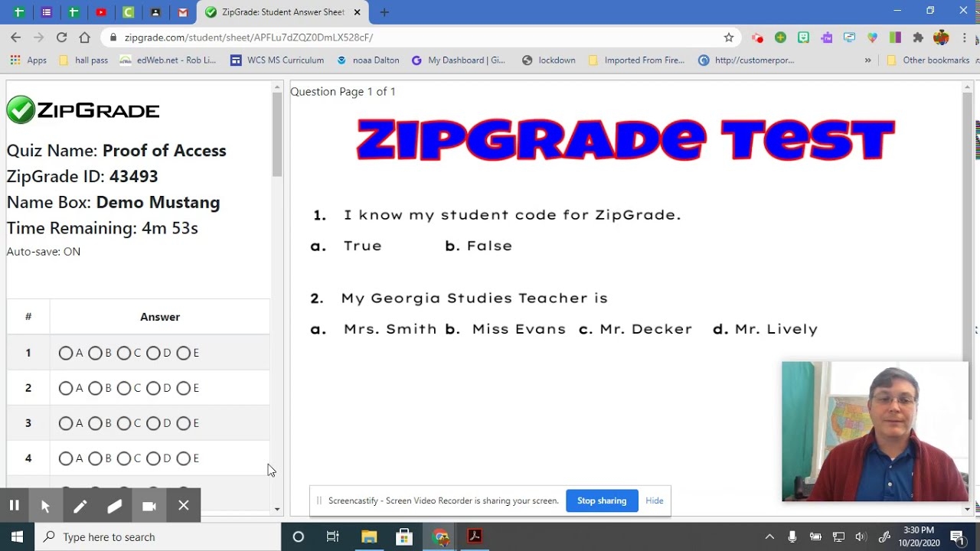Choose option C for question 2
The image size is (980, 551).
pos(124,388)
